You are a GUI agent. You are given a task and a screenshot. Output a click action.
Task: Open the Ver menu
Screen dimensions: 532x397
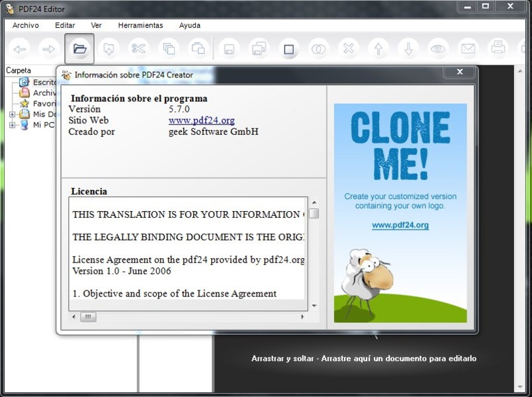pyautogui.click(x=96, y=25)
